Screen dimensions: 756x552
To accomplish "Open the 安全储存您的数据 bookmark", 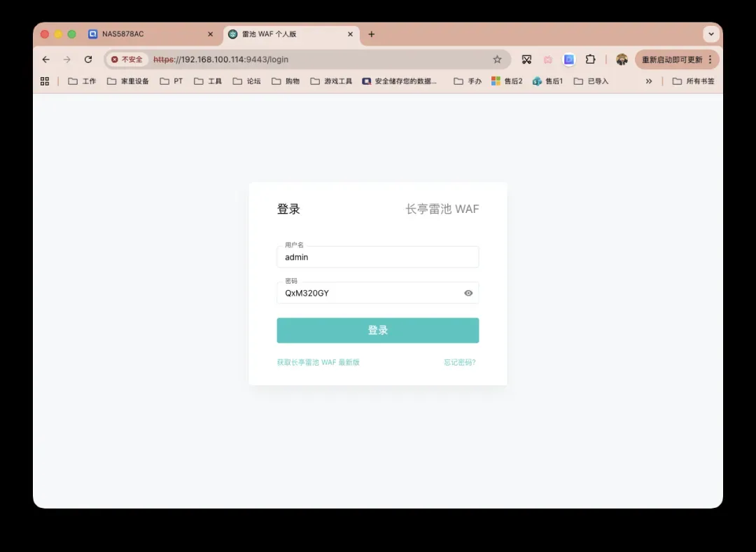I will (399, 81).
